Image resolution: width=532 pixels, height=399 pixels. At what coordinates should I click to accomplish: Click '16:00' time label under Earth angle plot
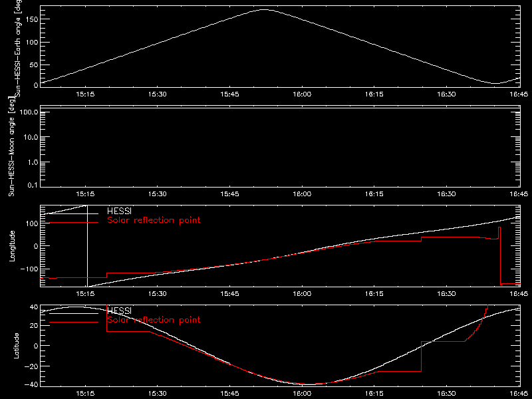pyautogui.click(x=302, y=94)
